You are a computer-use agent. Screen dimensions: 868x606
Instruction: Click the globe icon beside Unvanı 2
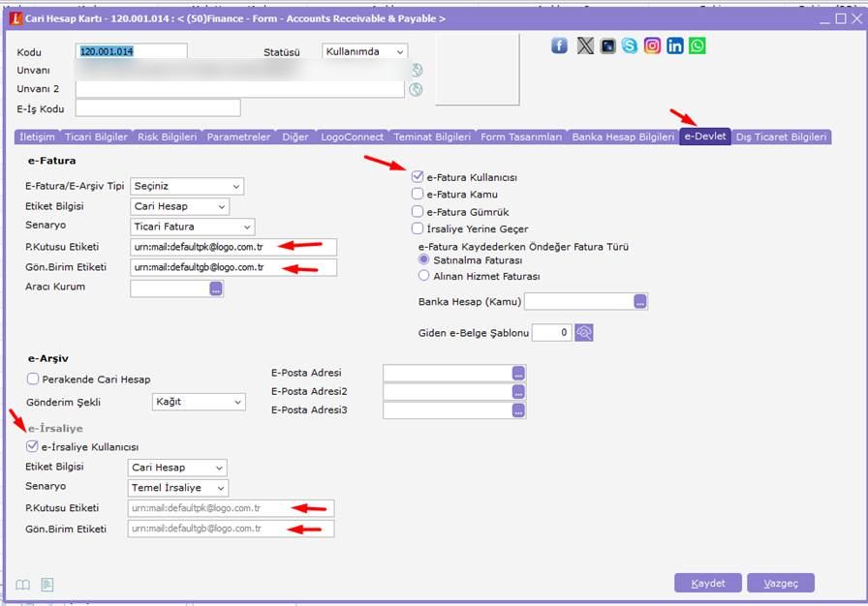(x=416, y=90)
